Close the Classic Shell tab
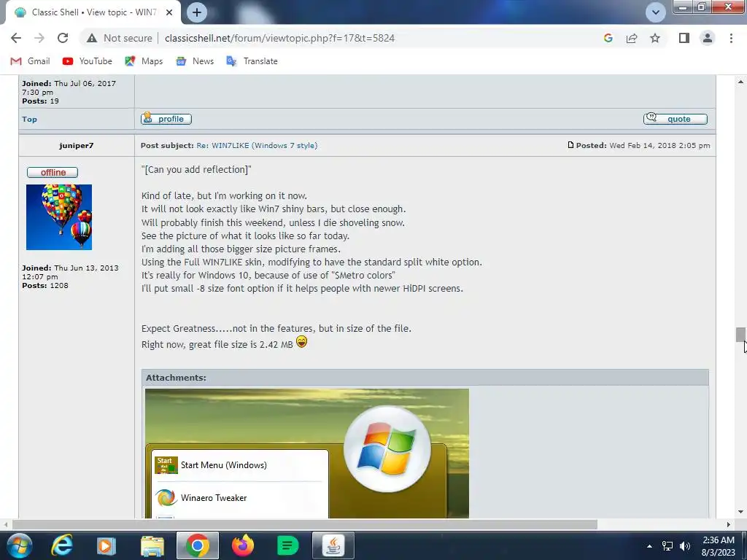 pos(169,12)
